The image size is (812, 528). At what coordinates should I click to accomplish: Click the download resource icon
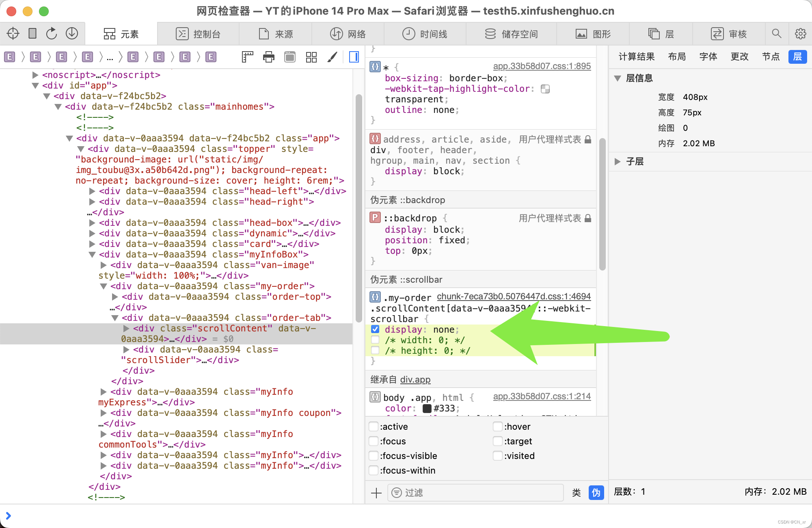tap(72, 33)
